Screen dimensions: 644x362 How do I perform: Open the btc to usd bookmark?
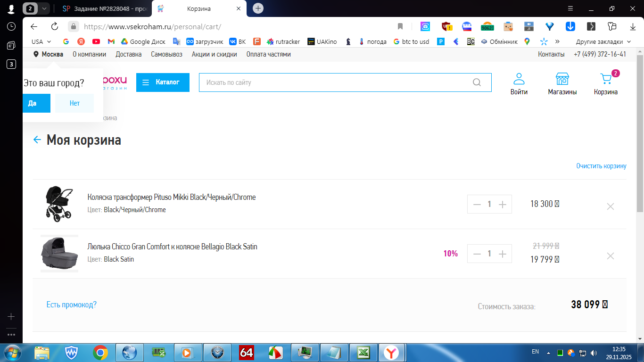[411, 41]
